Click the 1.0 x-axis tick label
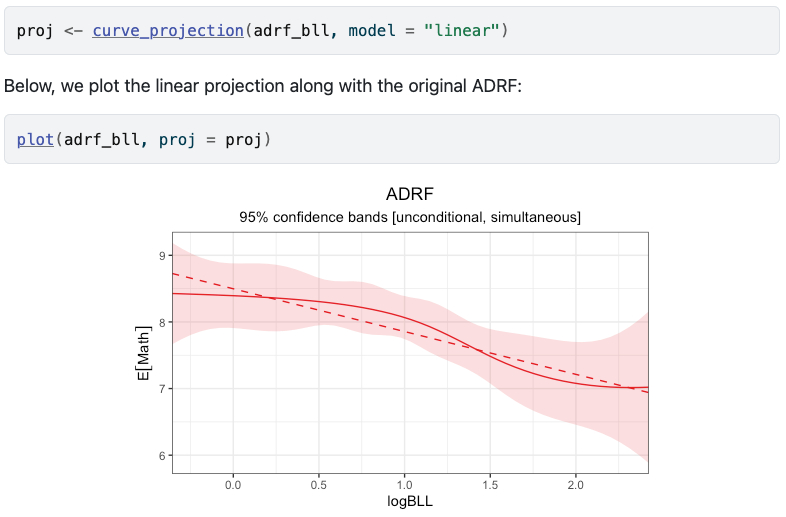This screenshot has width=786, height=517. (404, 484)
